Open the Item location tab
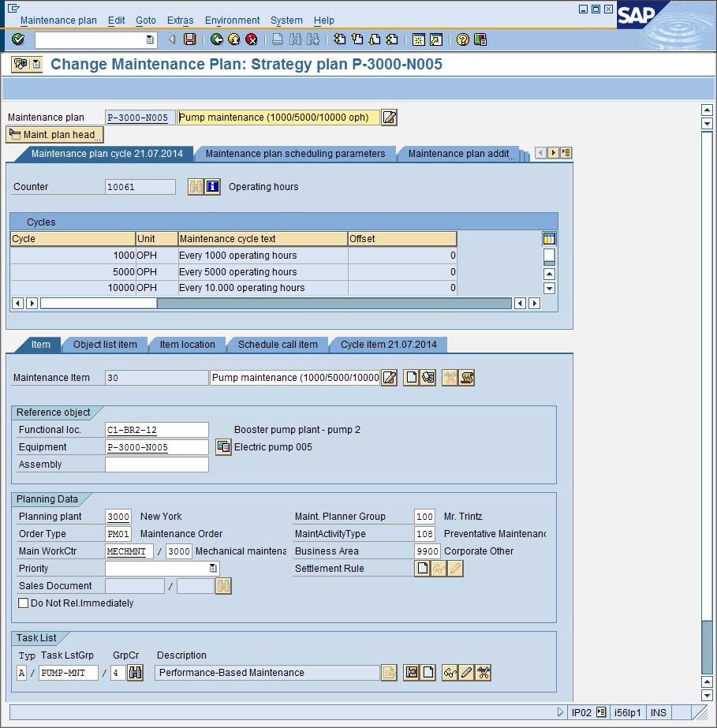This screenshot has width=717, height=728. (x=187, y=345)
